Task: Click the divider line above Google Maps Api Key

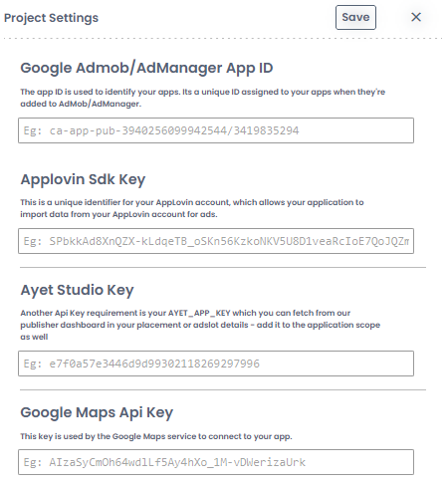Action: coord(223,390)
